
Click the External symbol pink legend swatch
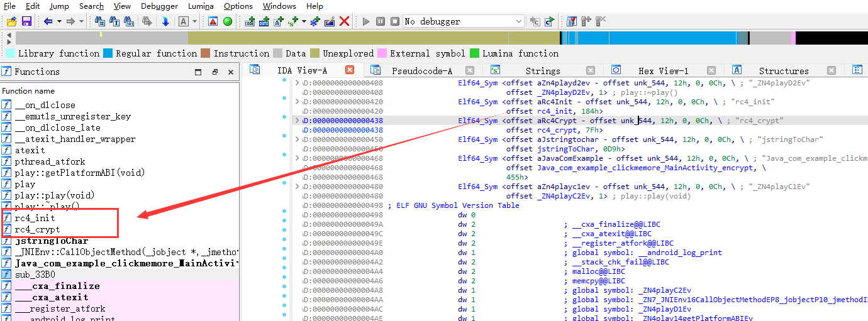[x=382, y=53]
